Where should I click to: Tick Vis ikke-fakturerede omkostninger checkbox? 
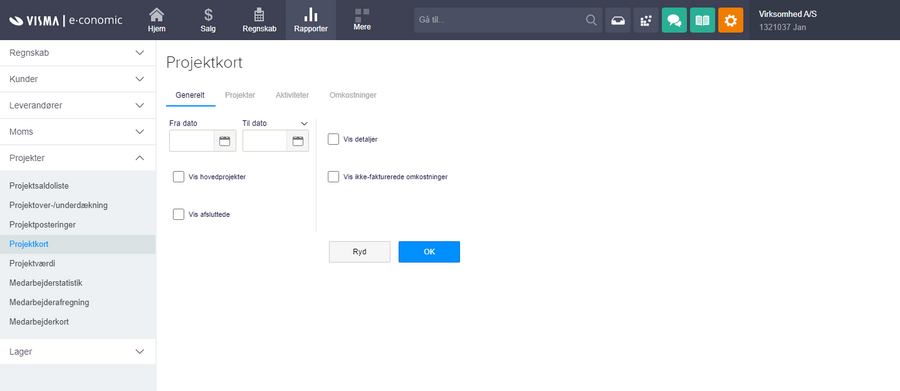[x=333, y=177]
